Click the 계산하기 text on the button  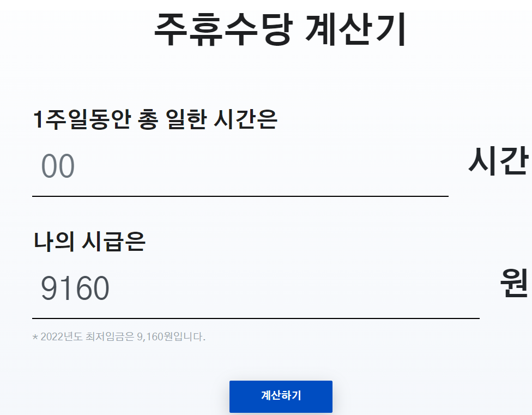click(282, 396)
